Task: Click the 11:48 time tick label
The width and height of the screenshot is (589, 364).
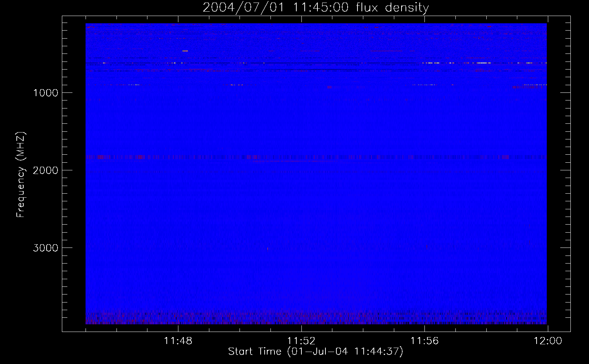Action: pyautogui.click(x=178, y=341)
